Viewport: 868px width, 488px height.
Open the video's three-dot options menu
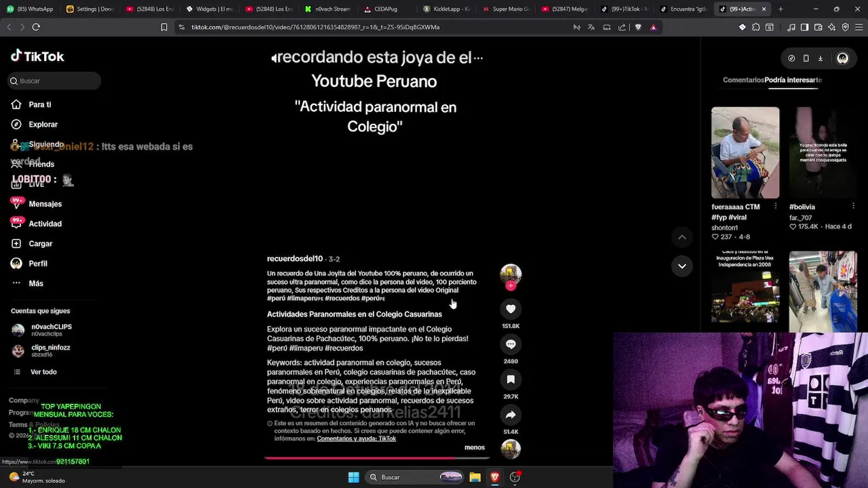pyautogui.click(x=479, y=58)
